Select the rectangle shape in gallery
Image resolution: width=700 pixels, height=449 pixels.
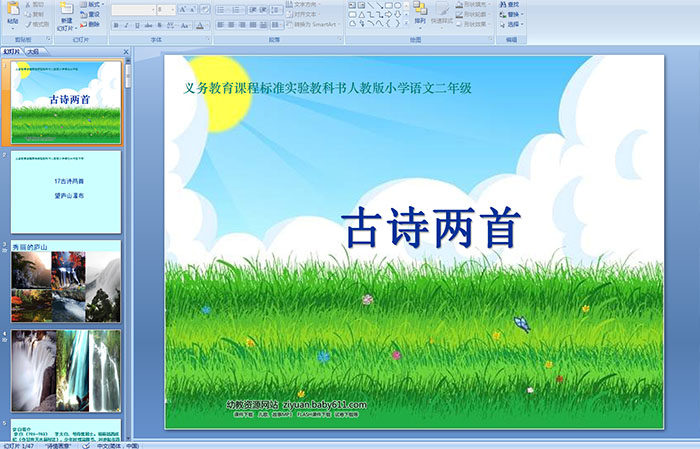[x=389, y=5]
